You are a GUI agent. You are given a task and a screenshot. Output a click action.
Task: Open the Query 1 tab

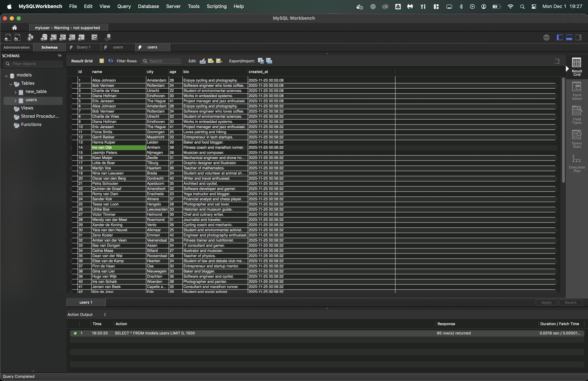(x=83, y=47)
